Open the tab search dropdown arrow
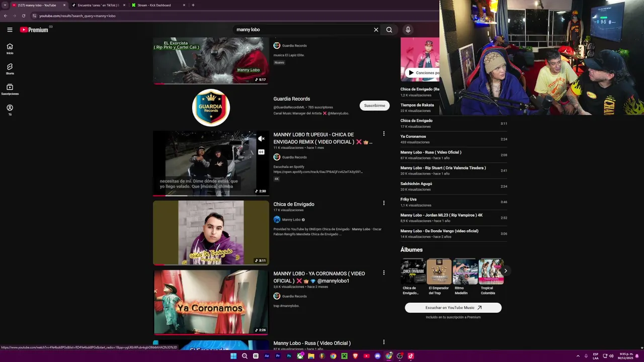 tap(5, 5)
